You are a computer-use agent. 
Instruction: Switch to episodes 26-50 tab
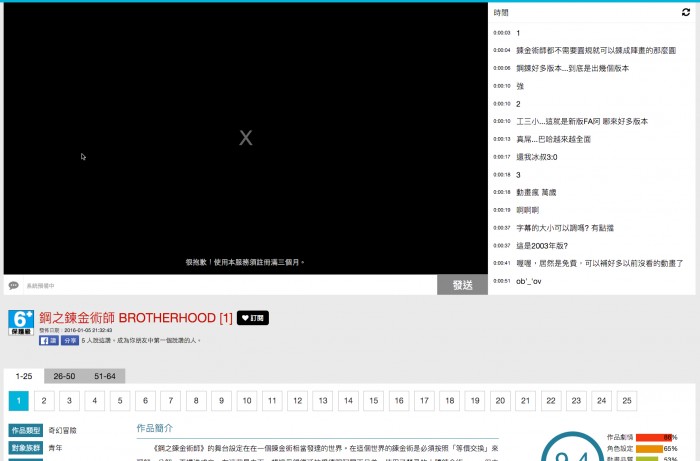pyautogui.click(x=64, y=376)
